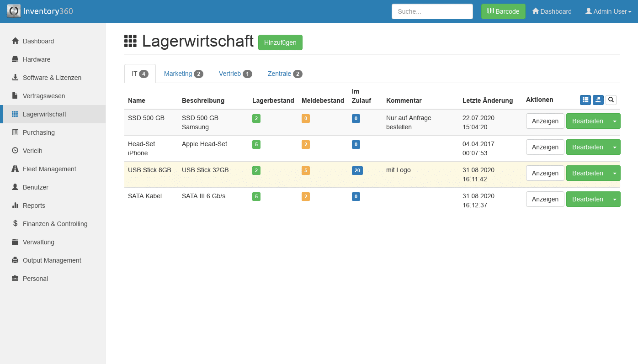Click the blue Im Zulauf badge showing 20

pos(357,170)
